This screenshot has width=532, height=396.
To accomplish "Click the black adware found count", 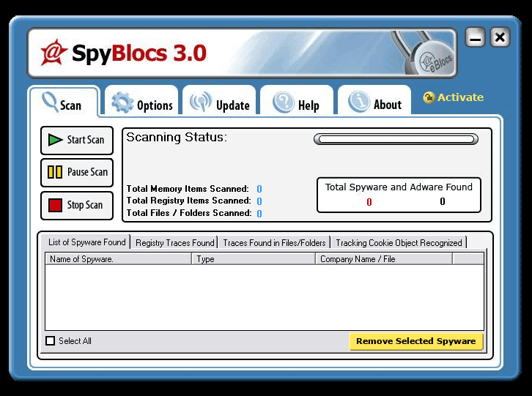I will pyautogui.click(x=443, y=201).
